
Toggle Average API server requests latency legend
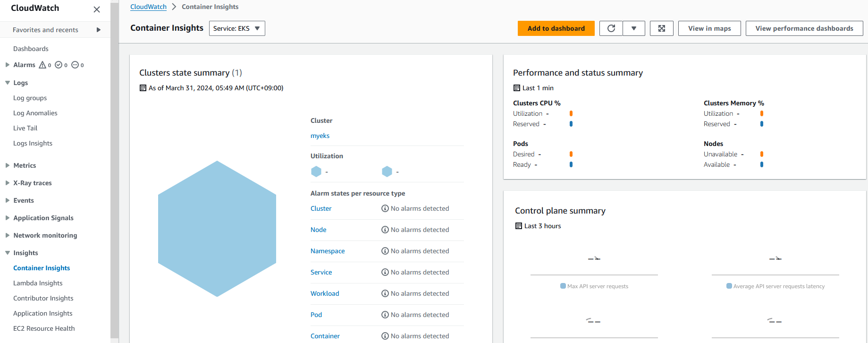pyautogui.click(x=775, y=286)
